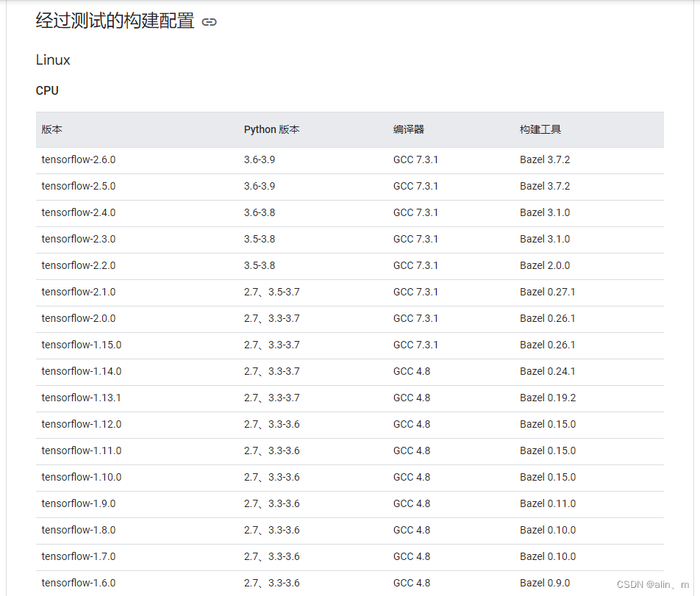Click the Python 版本 column header
This screenshot has height=596, width=700.
pos(271,129)
